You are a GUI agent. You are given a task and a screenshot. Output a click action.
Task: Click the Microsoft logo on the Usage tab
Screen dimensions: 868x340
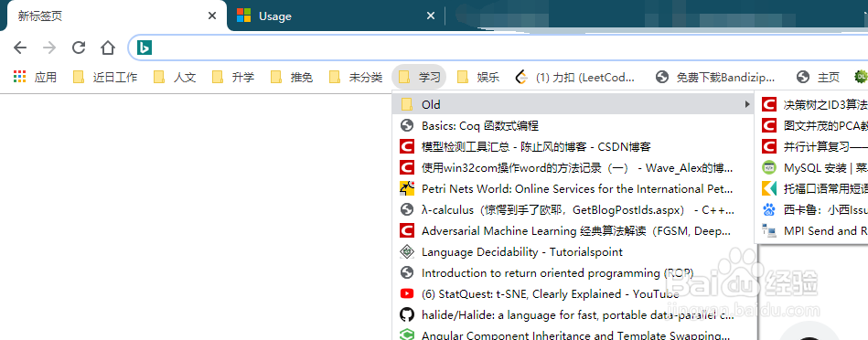243,16
